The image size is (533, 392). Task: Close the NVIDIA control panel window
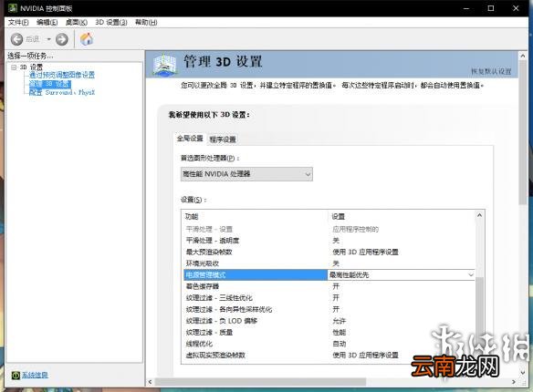click(x=516, y=8)
